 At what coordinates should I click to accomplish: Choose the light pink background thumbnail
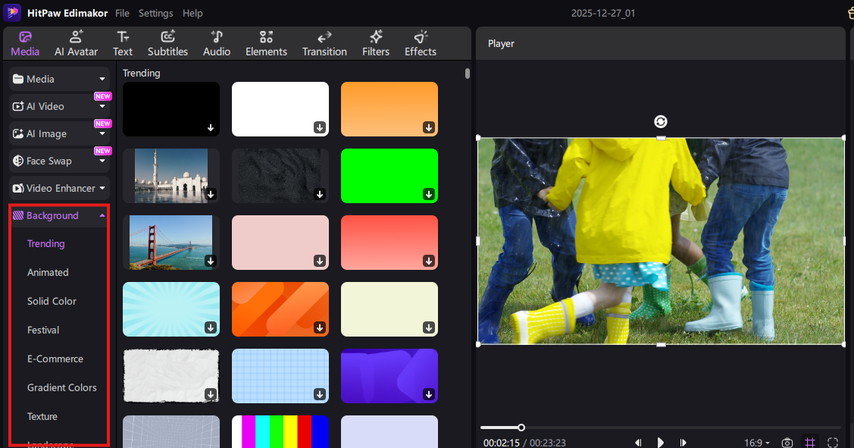(x=280, y=242)
